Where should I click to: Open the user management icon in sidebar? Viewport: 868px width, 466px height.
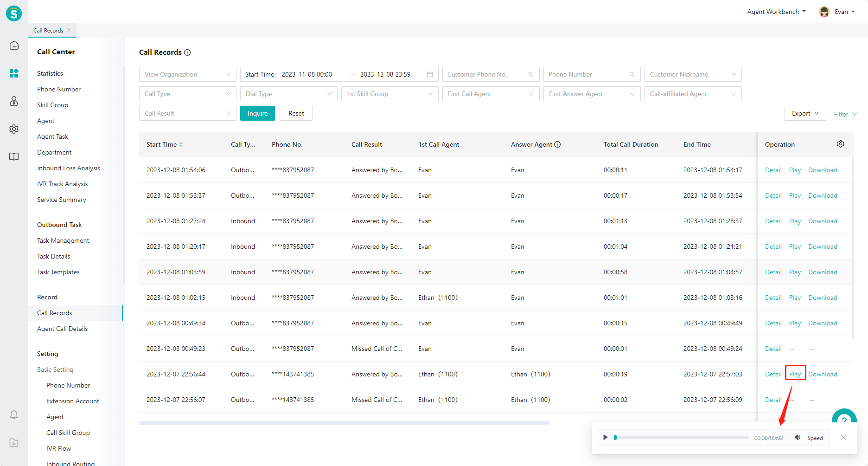pyautogui.click(x=14, y=101)
